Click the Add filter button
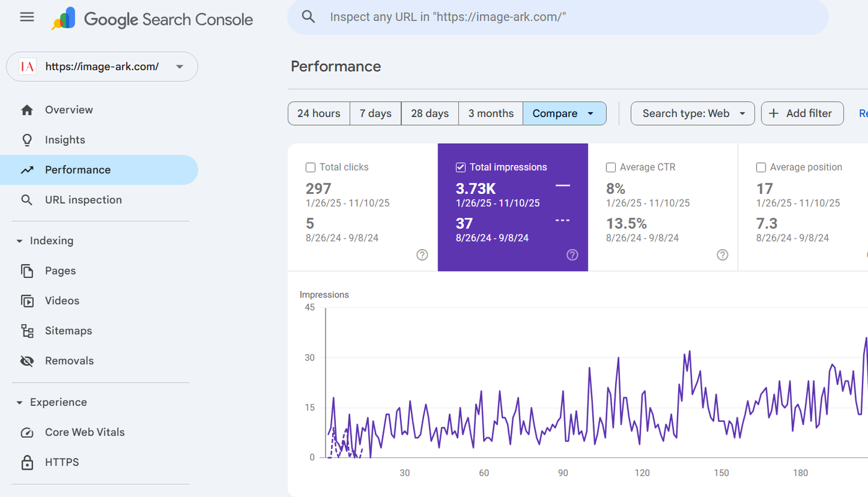The width and height of the screenshot is (868, 497). (x=802, y=113)
